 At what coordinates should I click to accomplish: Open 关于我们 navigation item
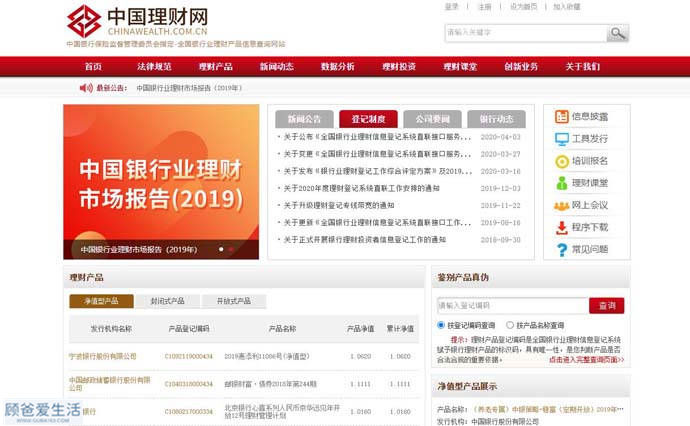click(582, 66)
